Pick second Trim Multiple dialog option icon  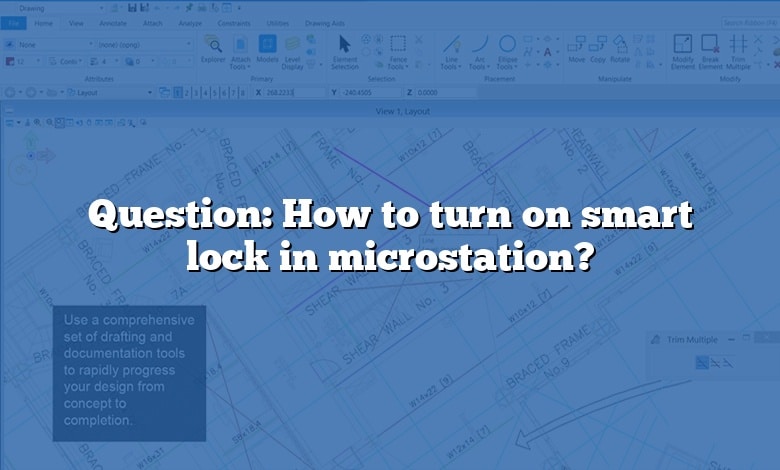coord(715,363)
